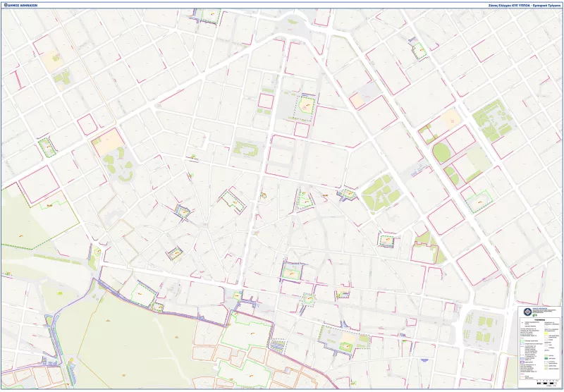This screenshot has height=392, width=564.
Task: Click the legend title heading text
Action: click(x=539, y=319)
